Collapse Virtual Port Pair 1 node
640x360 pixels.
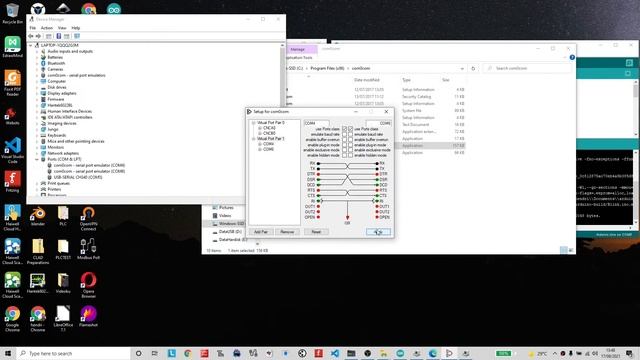point(253,139)
